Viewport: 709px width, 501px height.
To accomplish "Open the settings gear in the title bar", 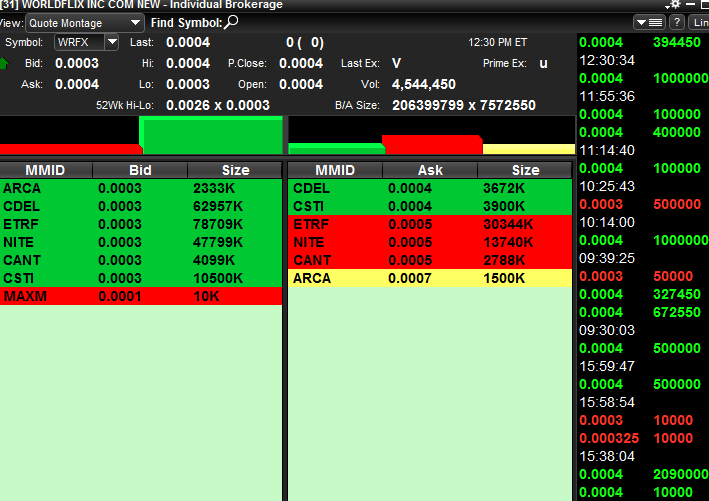I will coord(675,5).
